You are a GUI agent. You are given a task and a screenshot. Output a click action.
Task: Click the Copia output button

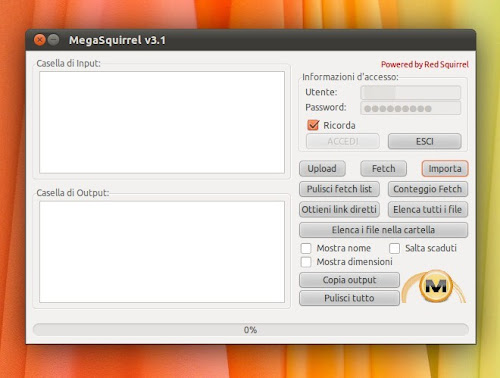tap(349, 280)
